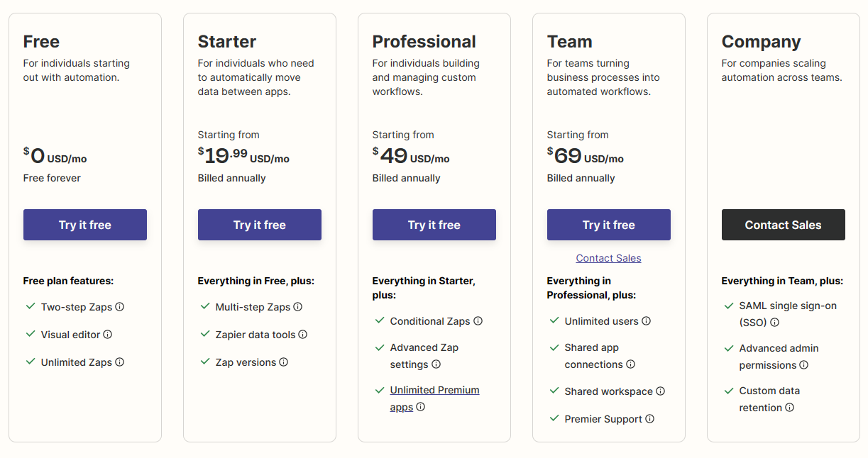This screenshot has height=458, width=868.
Task: Open info icon for Unlimited users
Action: click(x=647, y=321)
